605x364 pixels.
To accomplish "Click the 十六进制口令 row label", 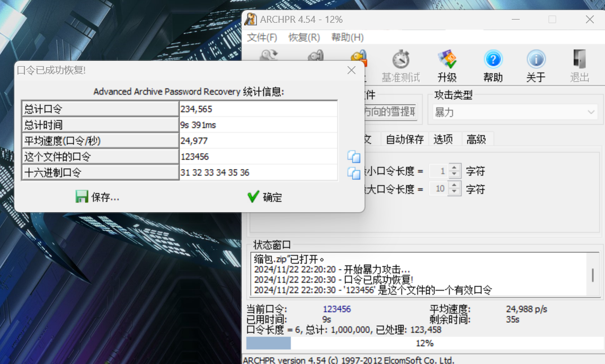I will point(100,172).
